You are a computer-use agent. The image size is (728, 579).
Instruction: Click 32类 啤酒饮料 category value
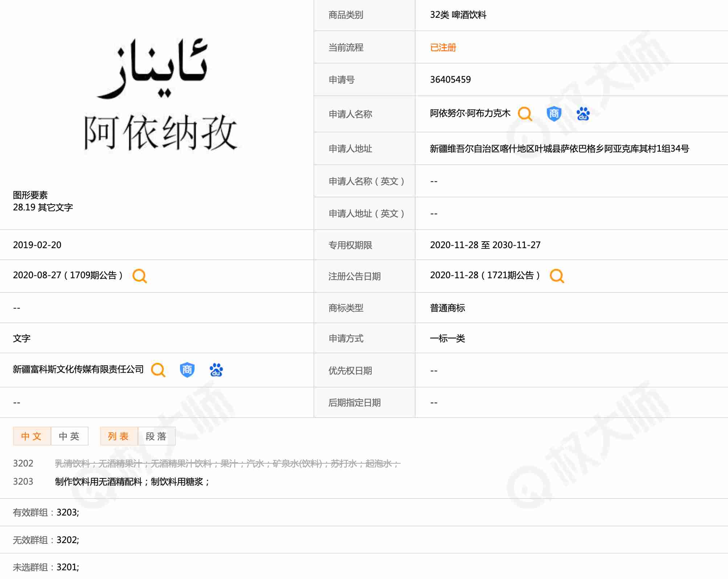click(x=458, y=15)
